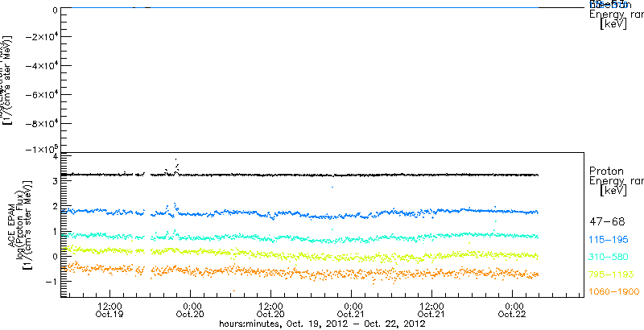Select the -1×10⁵ y-axis tick label
Image resolution: width=644 pixels, height=330 pixels.
tap(41, 150)
